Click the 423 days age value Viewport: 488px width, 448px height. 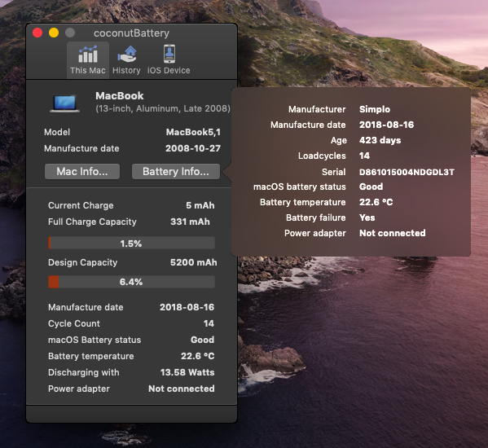380,140
